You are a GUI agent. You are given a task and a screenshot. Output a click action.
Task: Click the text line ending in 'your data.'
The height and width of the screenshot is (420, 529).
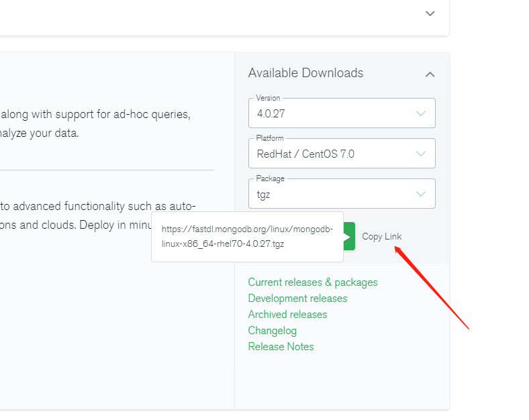coord(40,133)
